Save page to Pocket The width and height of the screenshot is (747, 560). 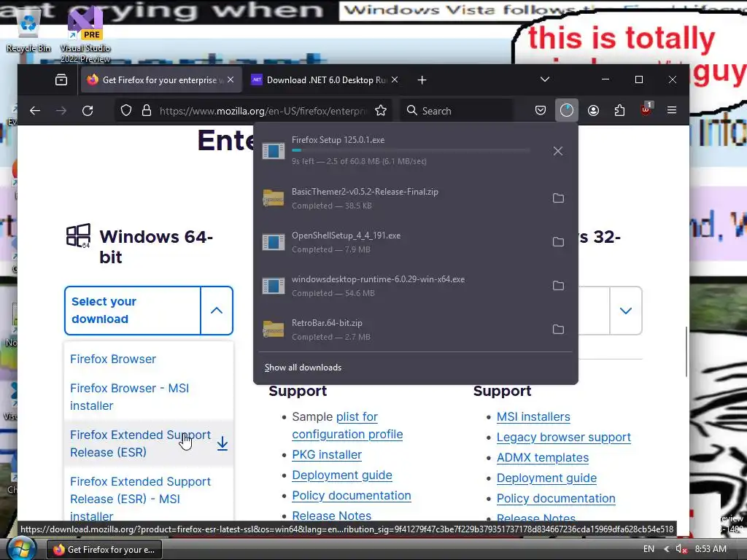coord(541,111)
